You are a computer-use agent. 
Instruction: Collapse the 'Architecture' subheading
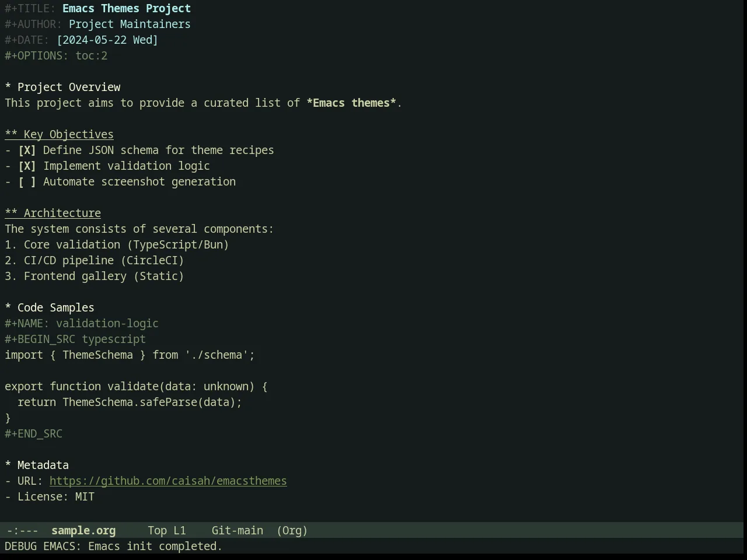53,213
